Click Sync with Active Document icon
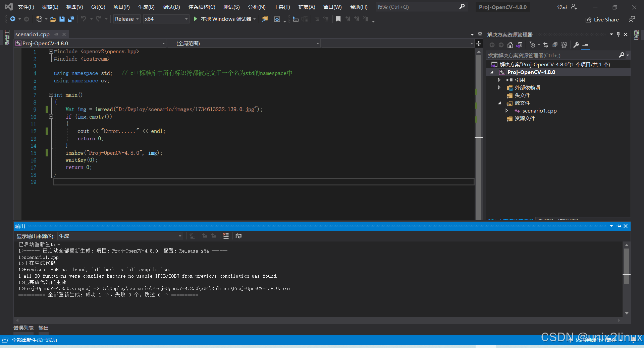This screenshot has width=644, height=348. pos(546,45)
